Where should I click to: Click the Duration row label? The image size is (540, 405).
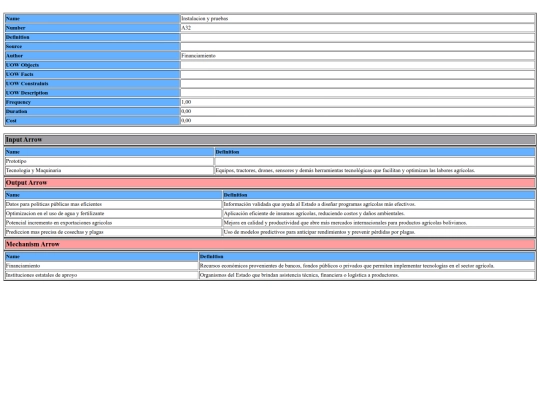(92, 112)
